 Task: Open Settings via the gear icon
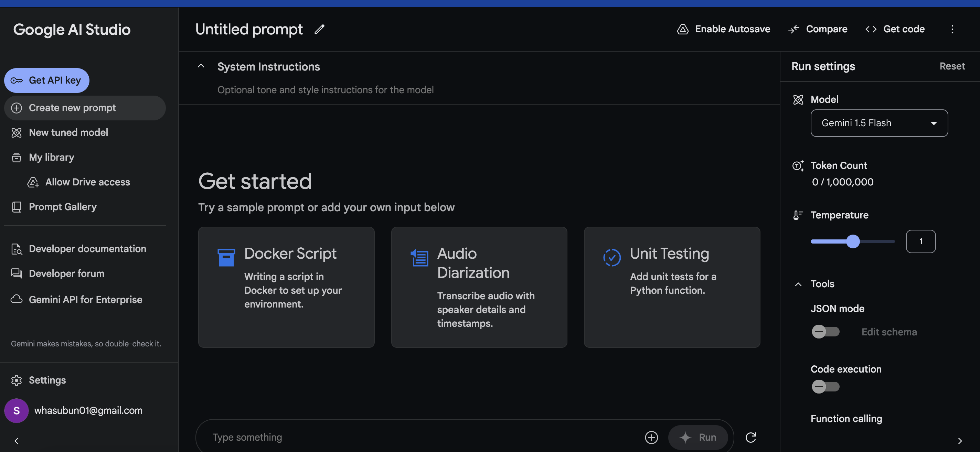(17, 380)
